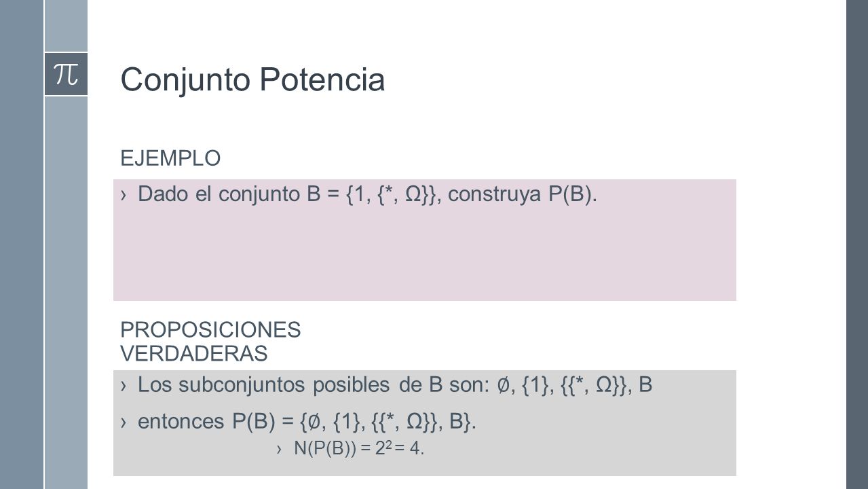Click the word VERDADERAS
The height and width of the screenshot is (489, 868).
click(x=194, y=353)
